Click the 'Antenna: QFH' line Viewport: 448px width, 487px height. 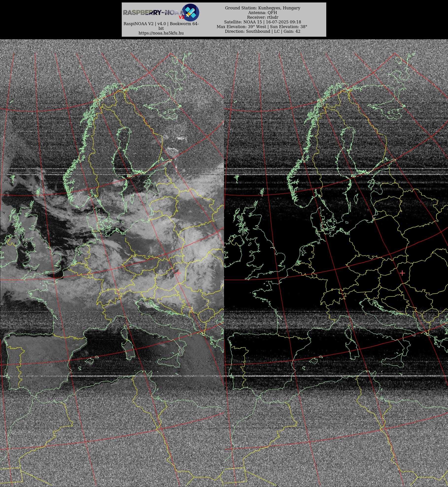[262, 13]
